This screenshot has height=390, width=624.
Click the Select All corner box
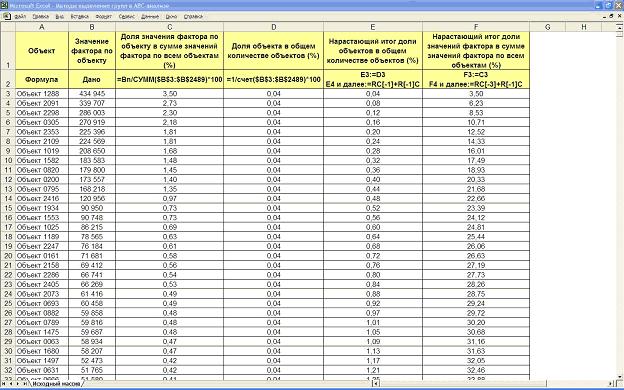pos(8,27)
